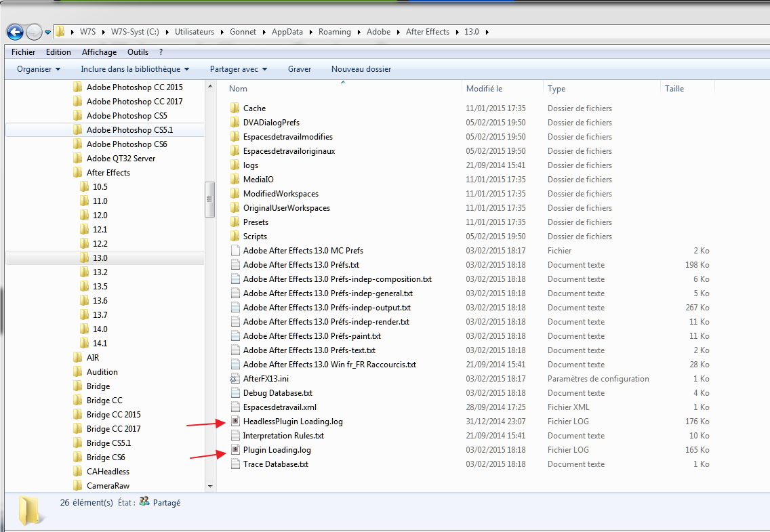The image size is (770, 532).
Task: Select the Scripts folder icon
Action: click(x=235, y=236)
